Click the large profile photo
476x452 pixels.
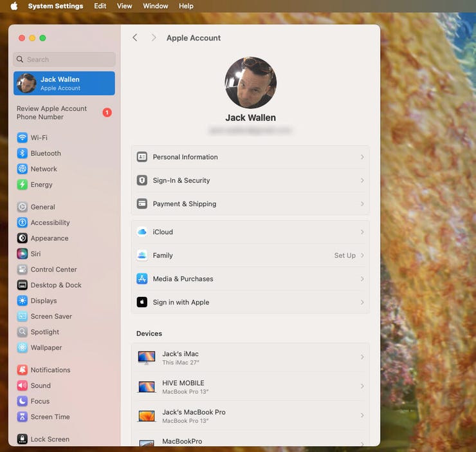[x=250, y=82]
